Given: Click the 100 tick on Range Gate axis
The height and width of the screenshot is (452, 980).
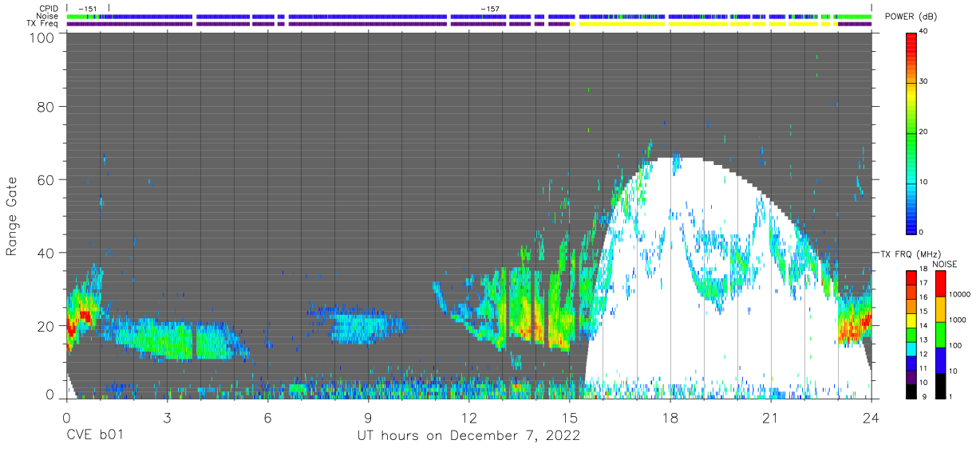Looking at the screenshot, I should (x=41, y=37).
